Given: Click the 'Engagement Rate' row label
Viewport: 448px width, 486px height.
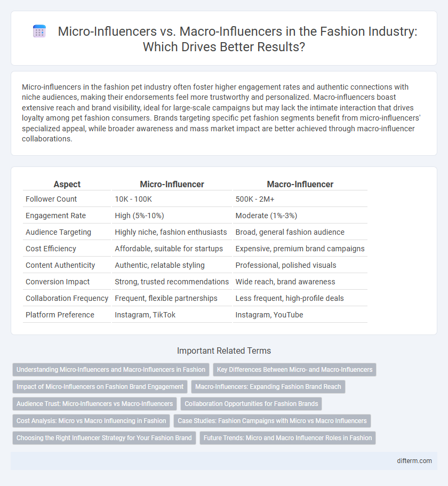Looking at the screenshot, I should [56, 216].
